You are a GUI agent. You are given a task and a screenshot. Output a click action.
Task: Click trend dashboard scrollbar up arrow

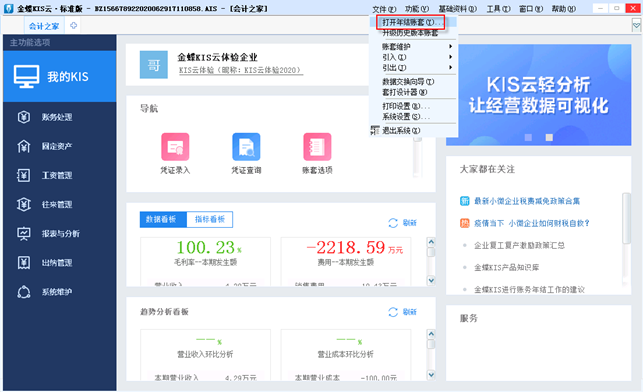[431, 334]
